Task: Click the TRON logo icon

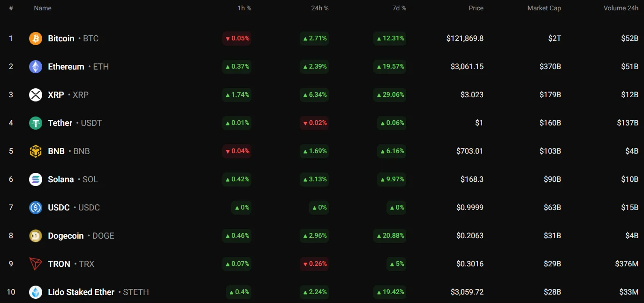Action: click(x=36, y=264)
